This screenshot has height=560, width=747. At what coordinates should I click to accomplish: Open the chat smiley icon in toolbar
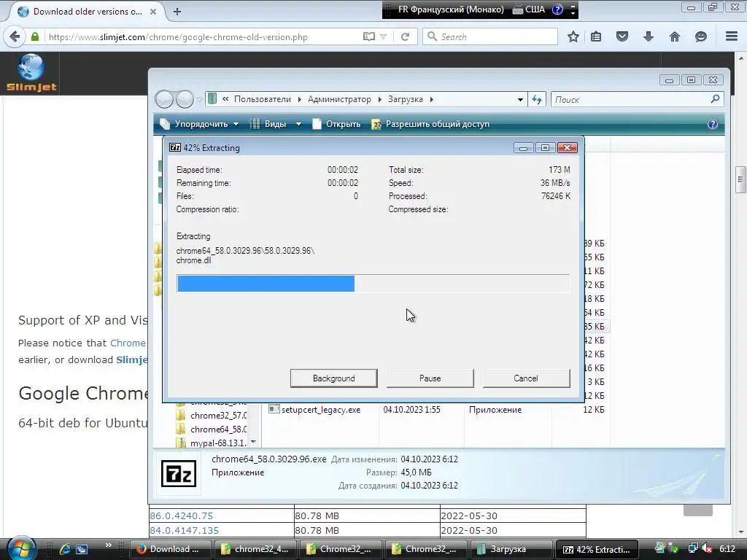tap(701, 36)
